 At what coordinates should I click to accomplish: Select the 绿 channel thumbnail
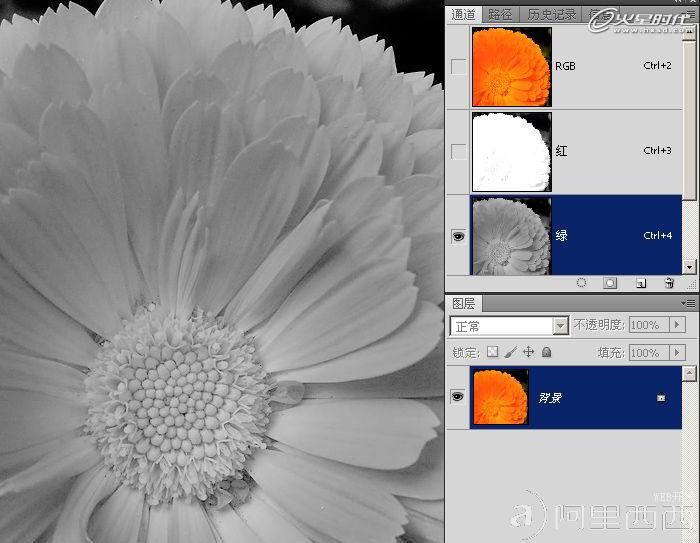click(x=512, y=236)
